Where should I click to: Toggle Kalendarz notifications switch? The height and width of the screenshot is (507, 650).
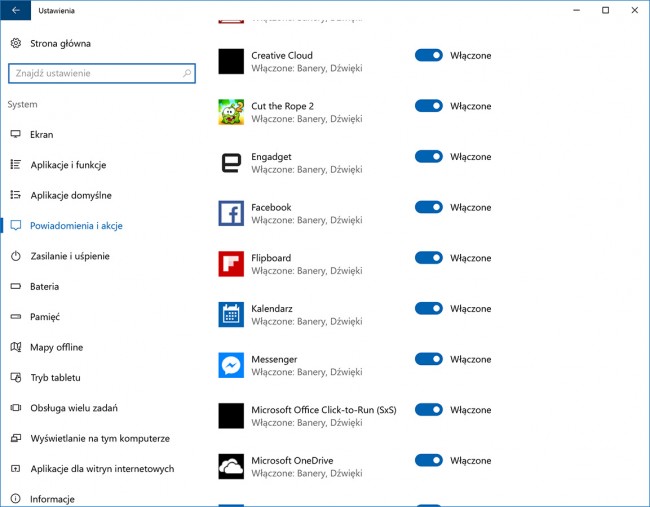[429, 308]
